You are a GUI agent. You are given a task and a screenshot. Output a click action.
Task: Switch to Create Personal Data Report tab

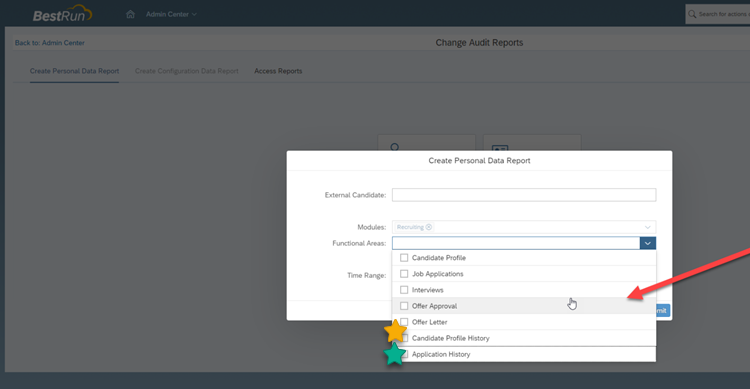74,71
